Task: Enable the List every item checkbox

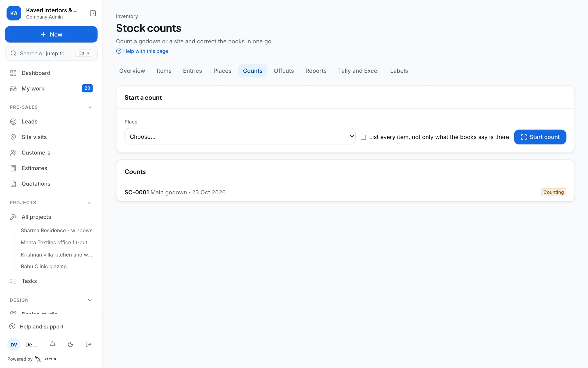Action: (x=363, y=137)
